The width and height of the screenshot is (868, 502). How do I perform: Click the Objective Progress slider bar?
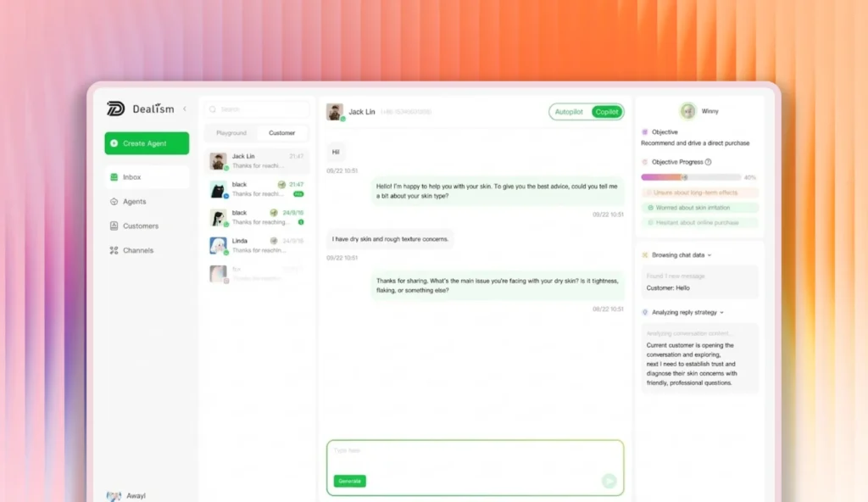(x=691, y=177)
